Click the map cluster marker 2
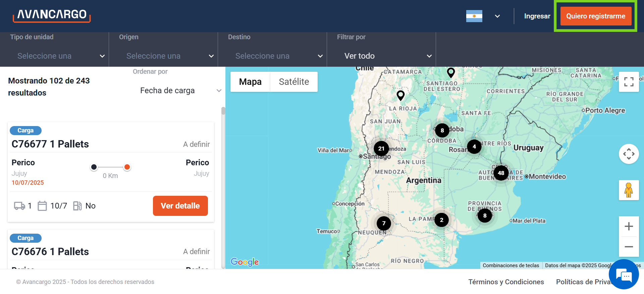This screenshot has width=644, height=294. [x=441, y=220]
